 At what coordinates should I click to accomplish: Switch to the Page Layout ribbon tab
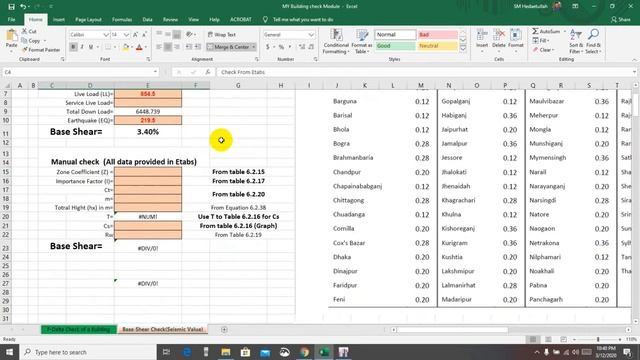(x=88, y=19)
